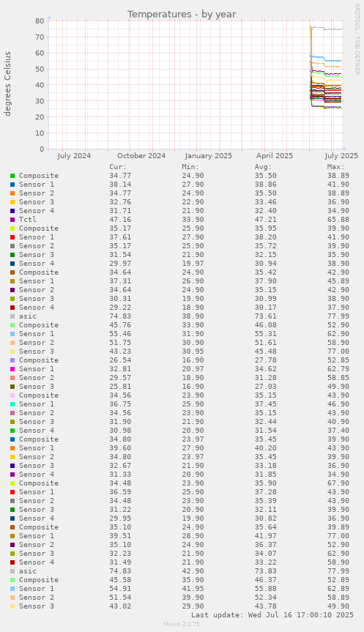Click the Cur: column header
The width and height of the screenshot is (364, 632).
pos(118,167)
